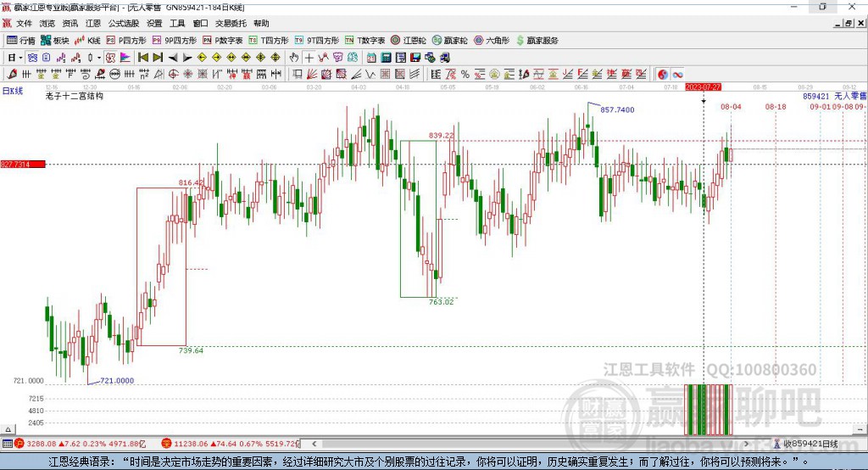Switch to the K线 chart view
Screen dimensions: 868x470
[87, 41]
